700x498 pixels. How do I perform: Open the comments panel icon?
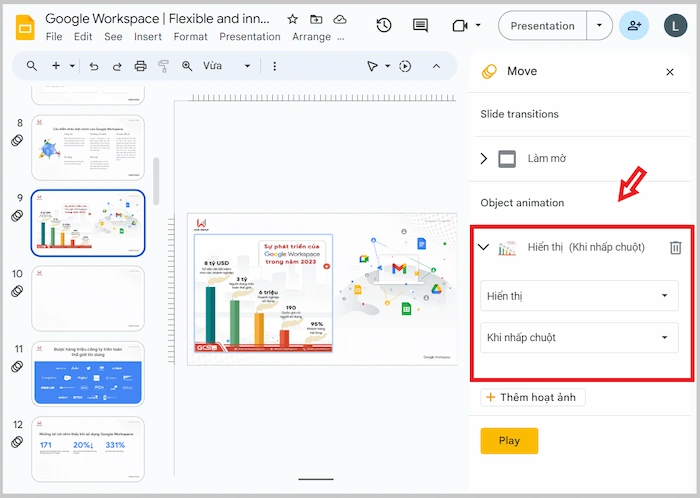point(420,25)
